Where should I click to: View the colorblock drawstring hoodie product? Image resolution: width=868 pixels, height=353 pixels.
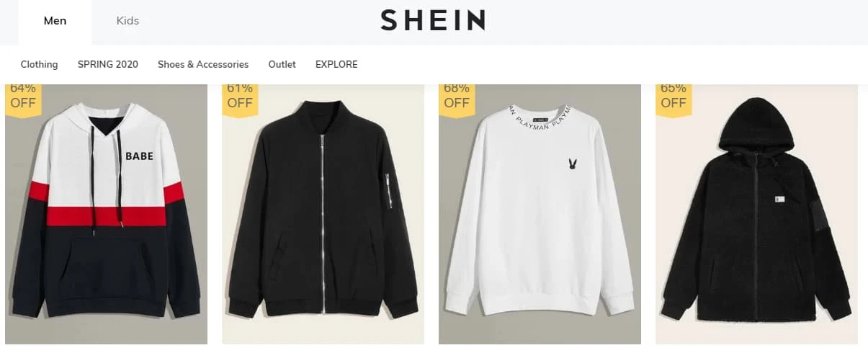tap(107, 214)
